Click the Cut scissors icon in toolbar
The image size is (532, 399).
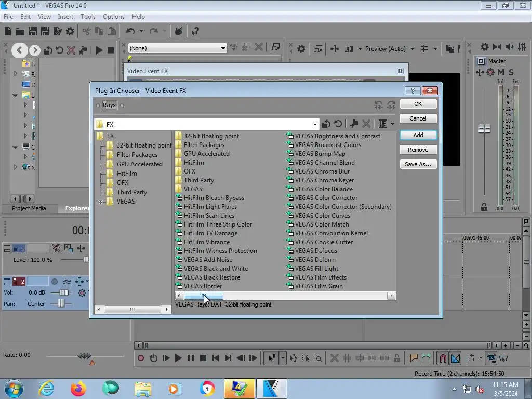87,32
